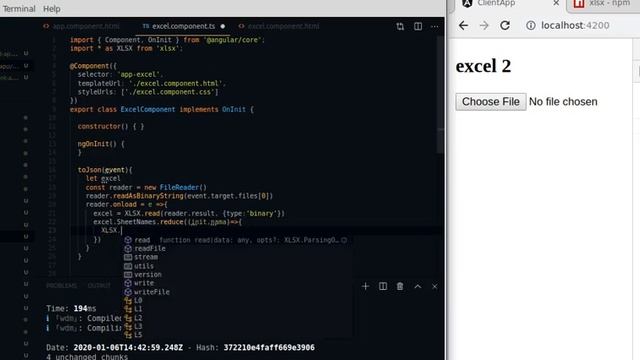Split the terminal panel
The width and height of the screenshot is (640, 360).
(383, 287)
